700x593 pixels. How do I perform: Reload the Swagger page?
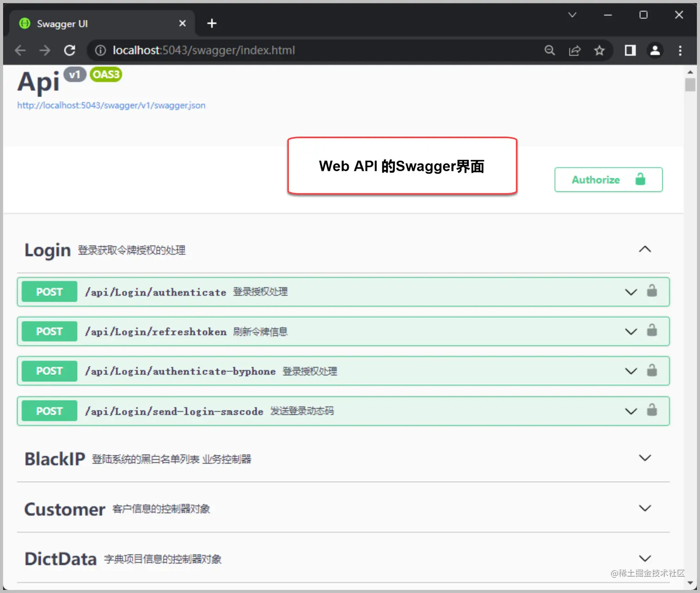point(70,50)
